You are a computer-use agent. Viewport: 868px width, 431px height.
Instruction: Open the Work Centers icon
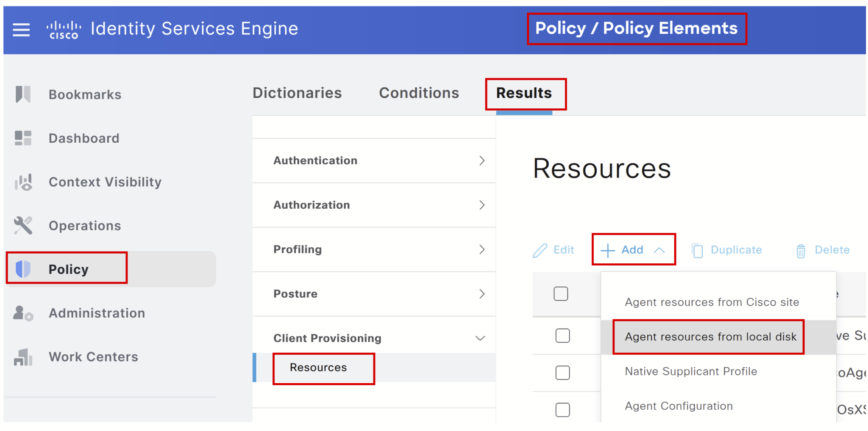click(x=23, y=357)
